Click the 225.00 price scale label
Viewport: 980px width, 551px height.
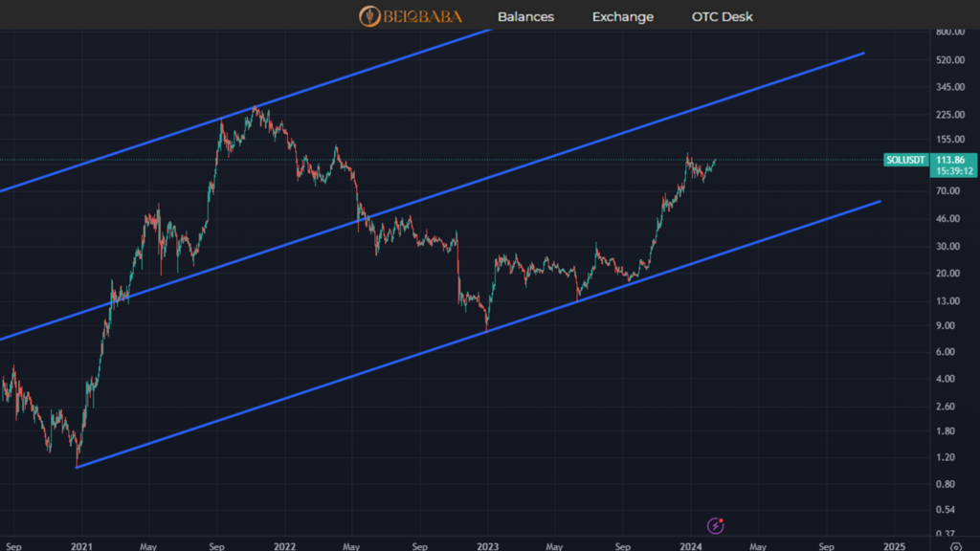[950, 115]
